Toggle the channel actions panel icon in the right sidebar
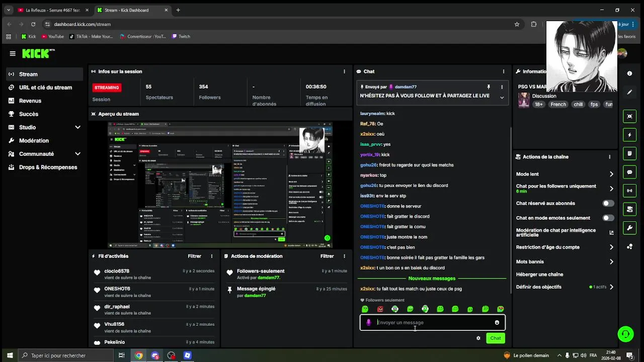 pyautogui.click(x=629, y=209)
